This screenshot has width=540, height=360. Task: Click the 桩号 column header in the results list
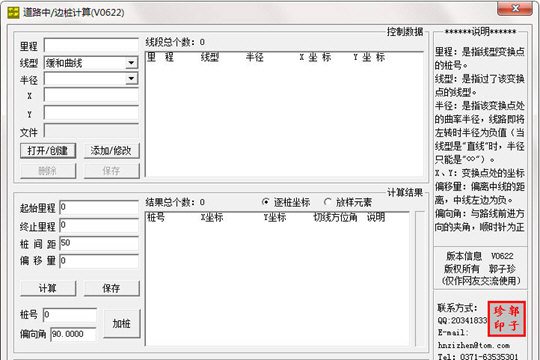point(156,217)
